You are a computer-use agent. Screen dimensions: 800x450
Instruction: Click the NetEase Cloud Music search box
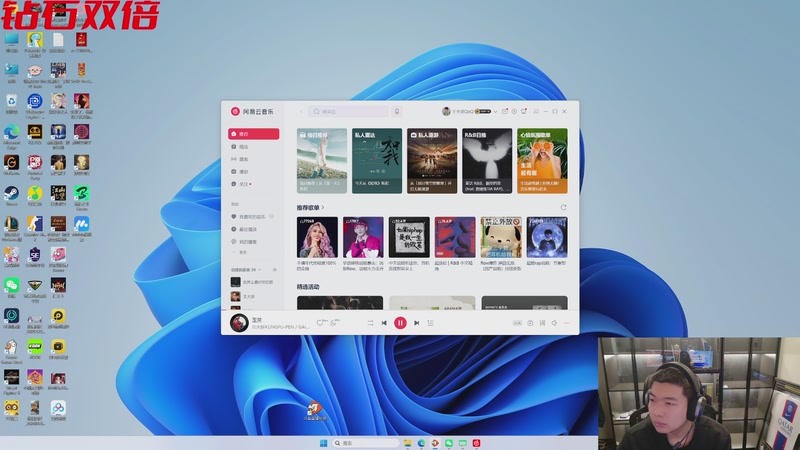point(348,111)
